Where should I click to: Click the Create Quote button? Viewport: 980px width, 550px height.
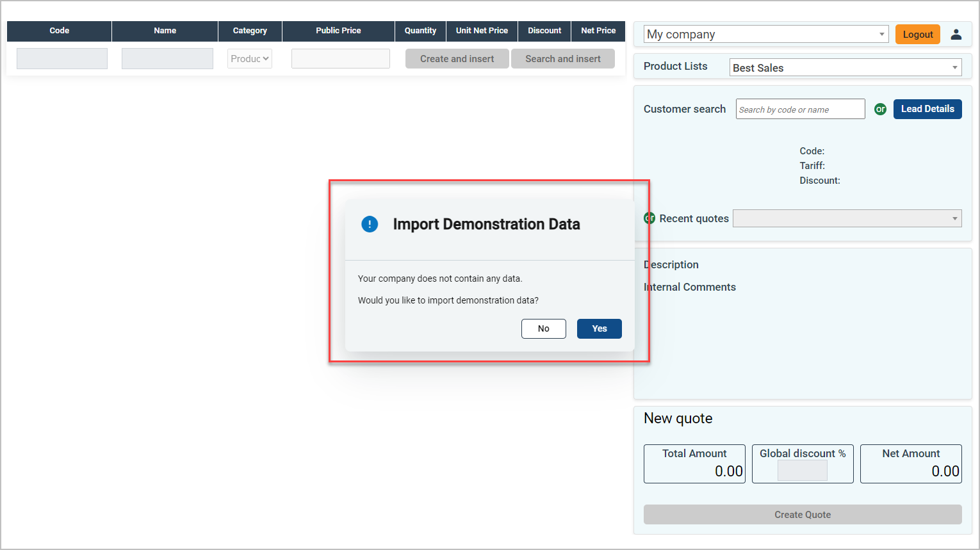803,515
